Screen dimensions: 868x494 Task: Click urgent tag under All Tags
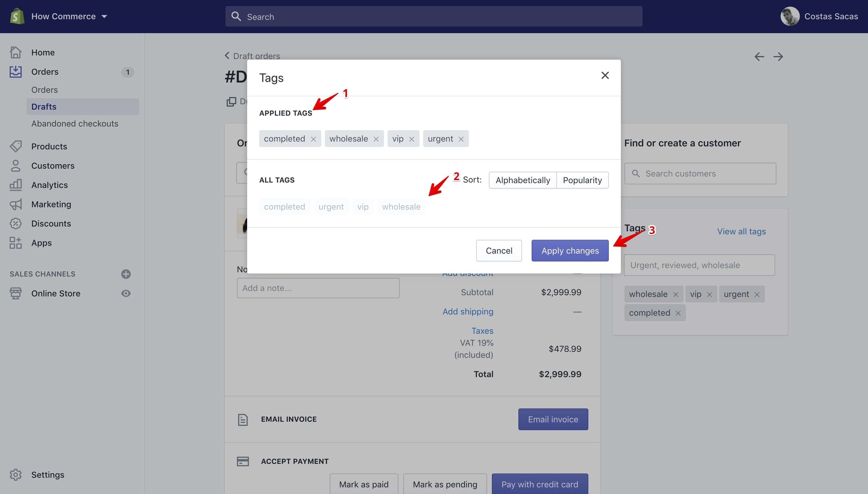coord(331,207)
